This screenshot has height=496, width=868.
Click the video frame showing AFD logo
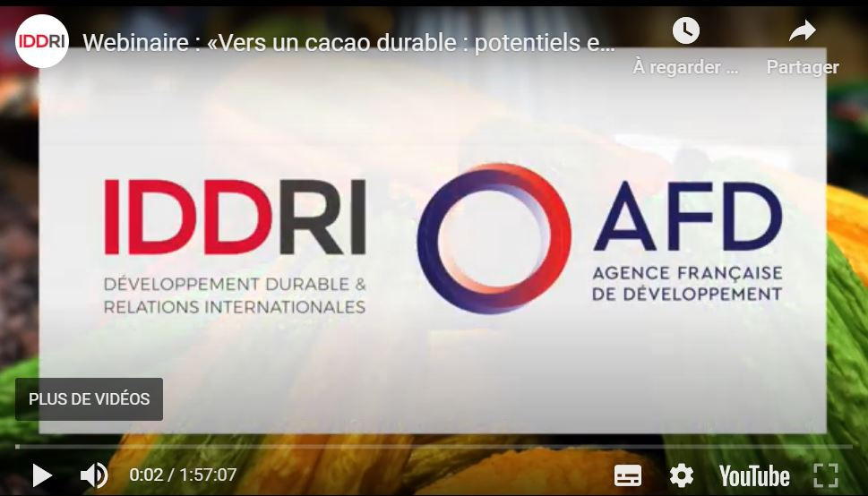click(x=600, y=238)
